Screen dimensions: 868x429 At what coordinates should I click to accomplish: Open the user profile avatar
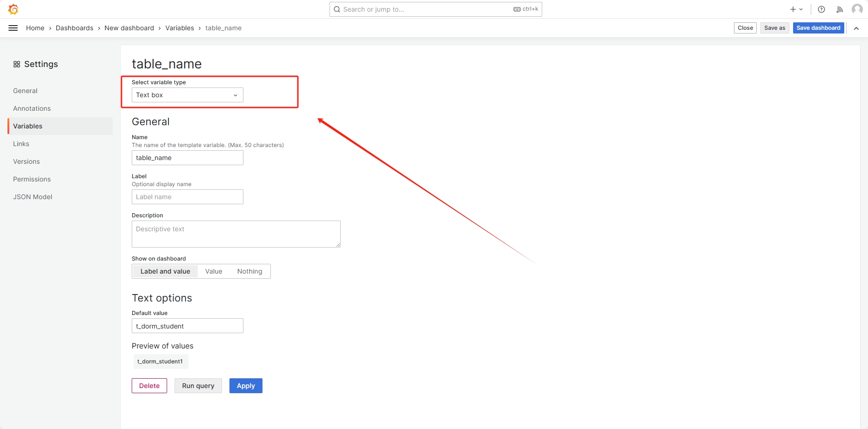[857, 9]
